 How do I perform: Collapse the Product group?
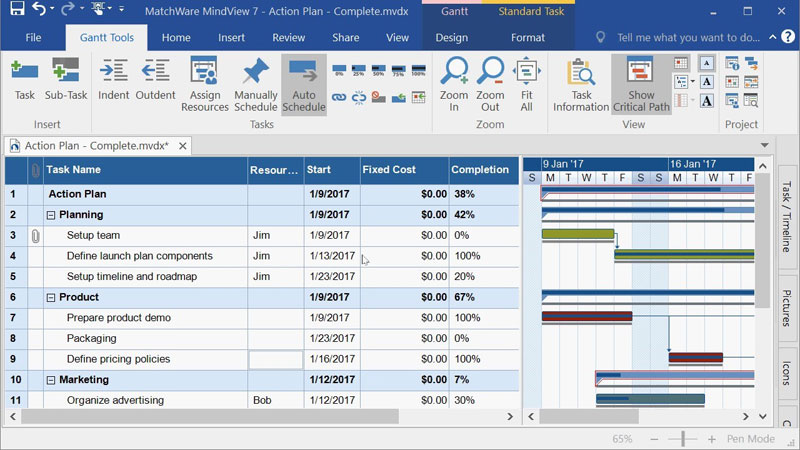pos(51,297)
